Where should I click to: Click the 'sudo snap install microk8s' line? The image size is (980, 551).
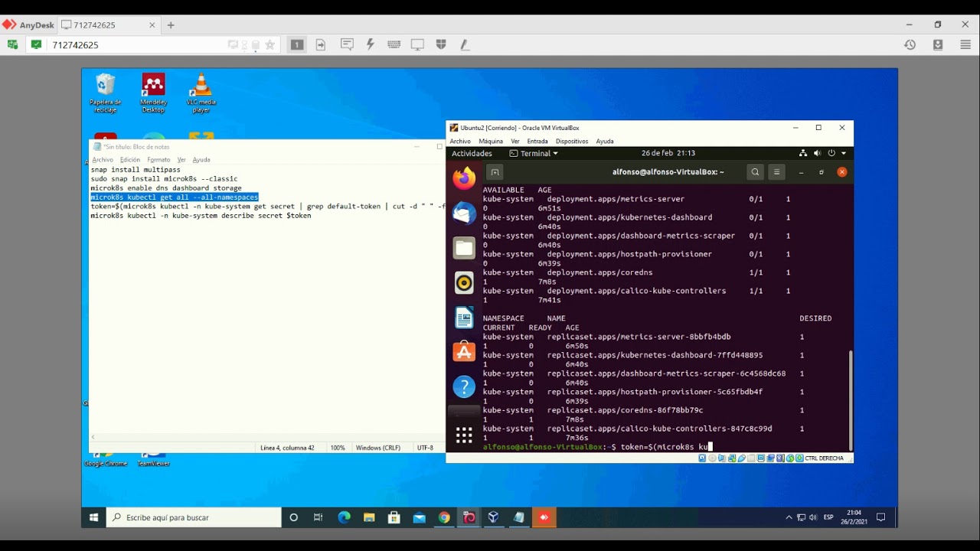tap(164, 179)
